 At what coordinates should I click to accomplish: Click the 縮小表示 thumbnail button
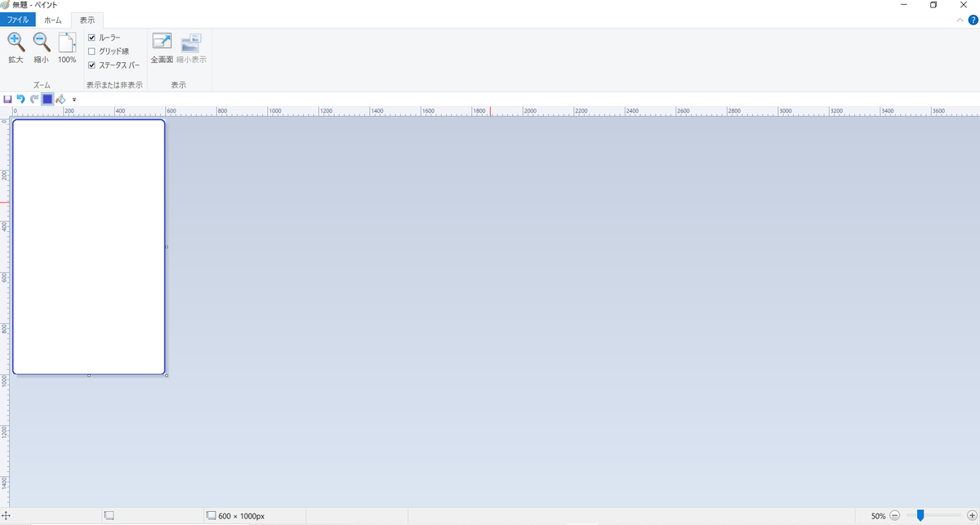coord(191,48)
